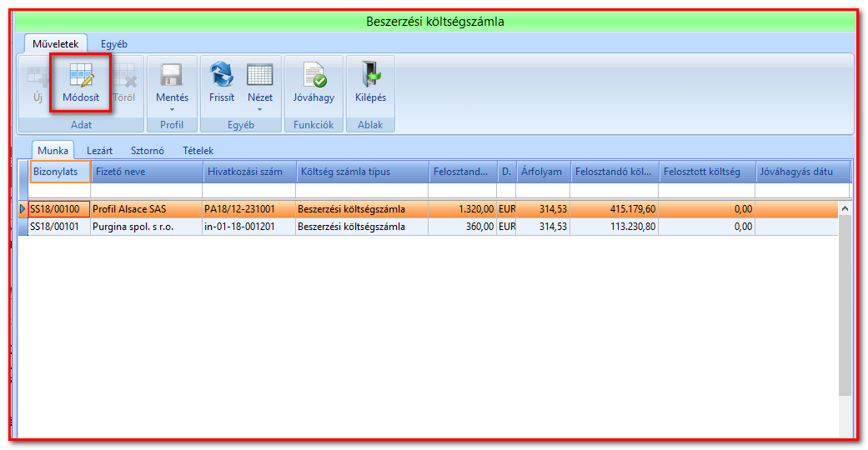868x450 pixels.
Task: Exit using the Kilépés door icon
Action: [370, 75]
